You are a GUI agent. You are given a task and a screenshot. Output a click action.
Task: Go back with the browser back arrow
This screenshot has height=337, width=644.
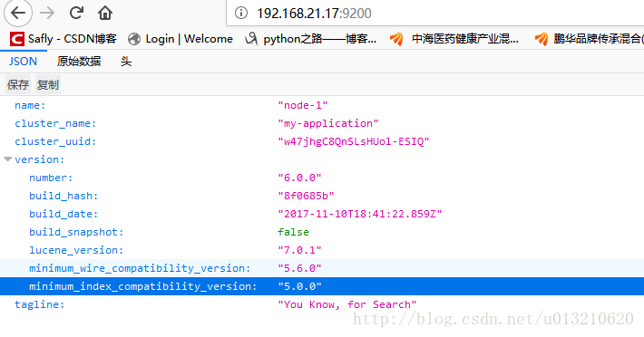(18, 13)
